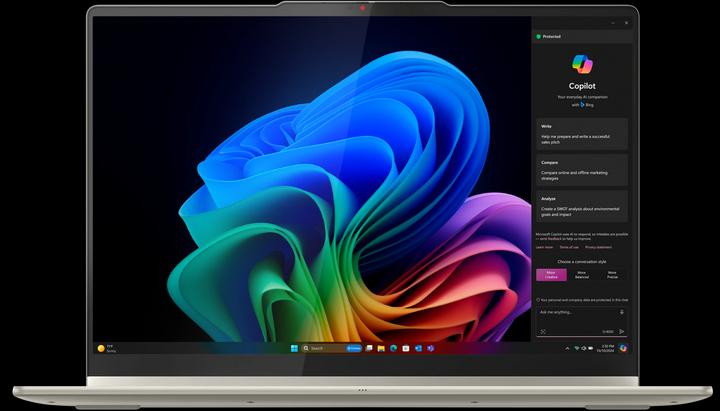This screenshot has height=411, width=720.
Task: Choose the Write suggestion card
Action: [582, 134]
